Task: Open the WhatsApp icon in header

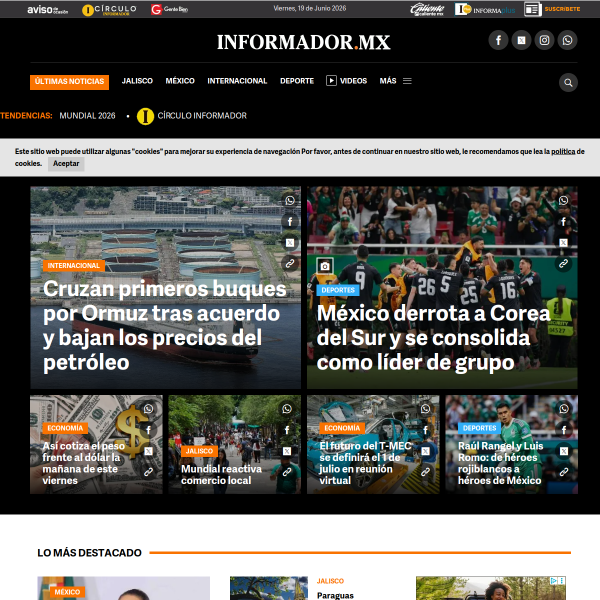Action: click(x=567, y=40)
